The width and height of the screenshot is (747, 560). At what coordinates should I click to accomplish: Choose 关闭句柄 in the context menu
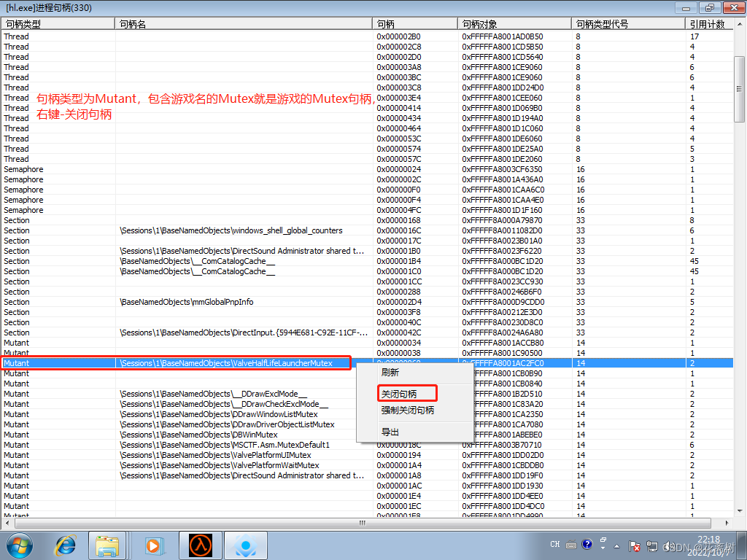pos(414,394)
